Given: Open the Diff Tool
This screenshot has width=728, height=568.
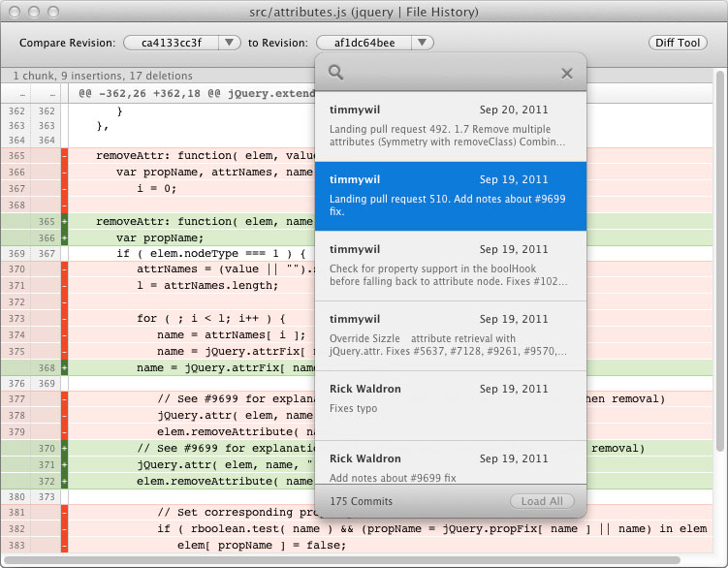Looking at the screenshot, I should (x=678, y=43).
